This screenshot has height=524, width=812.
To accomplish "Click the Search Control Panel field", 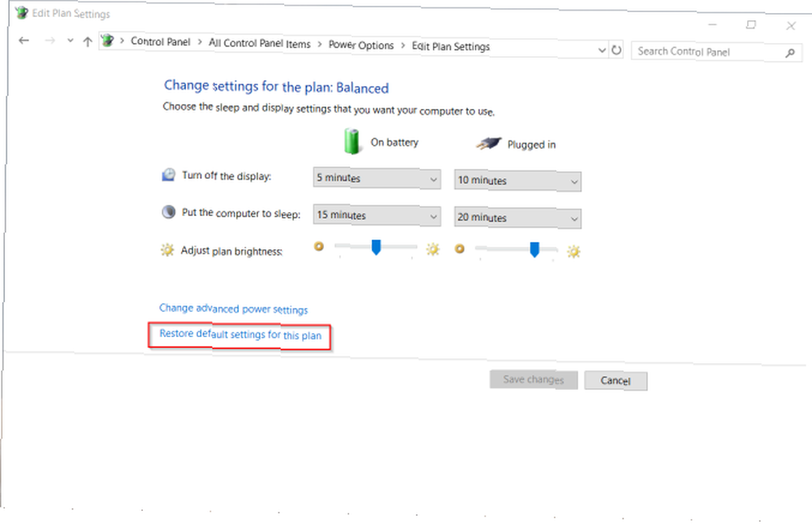I will [x=716, y=52].
